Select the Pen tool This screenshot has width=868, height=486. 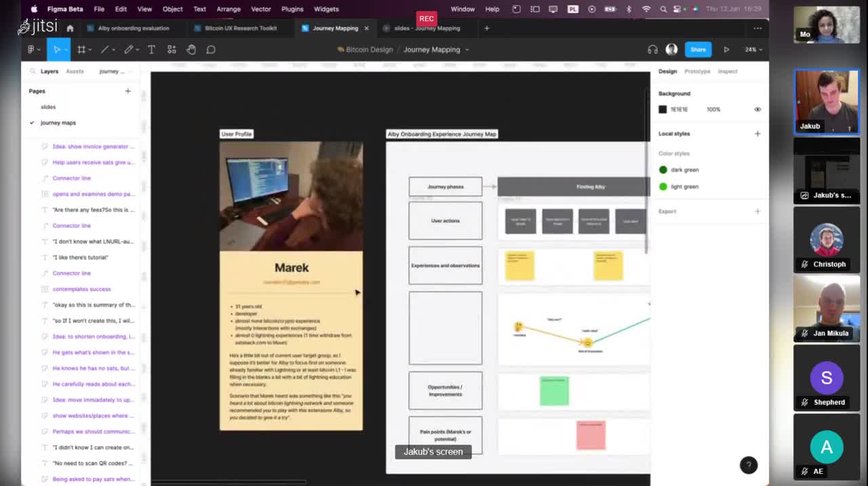[x=128, y=50]
